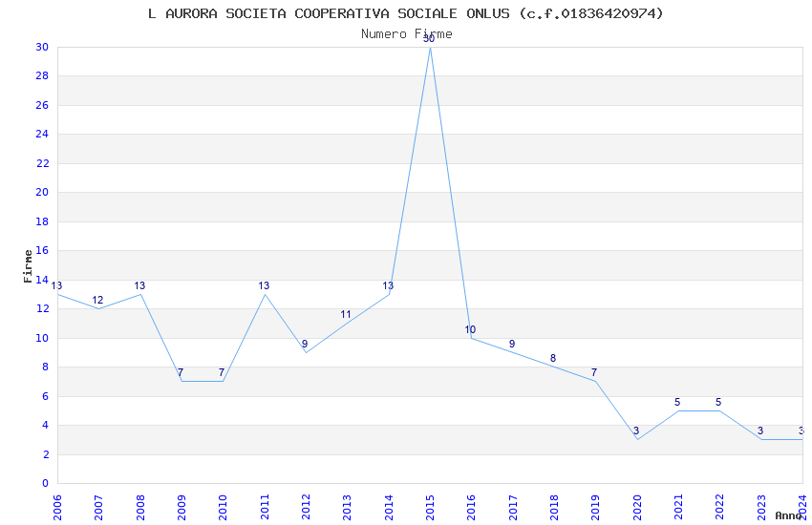Click y-axis tick label 4
This screenshot has width=812, height=525.
click(x=45, y=425)
